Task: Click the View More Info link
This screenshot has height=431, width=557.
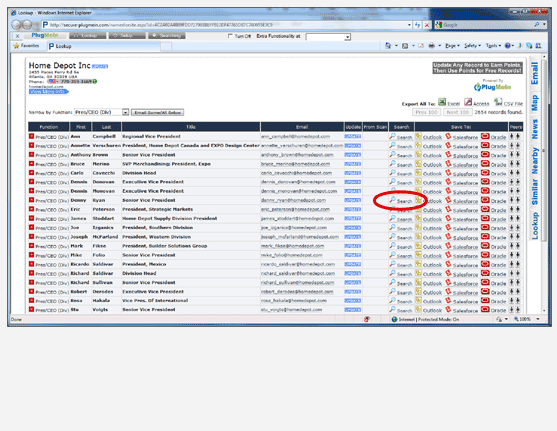Action: pos(48,92)
